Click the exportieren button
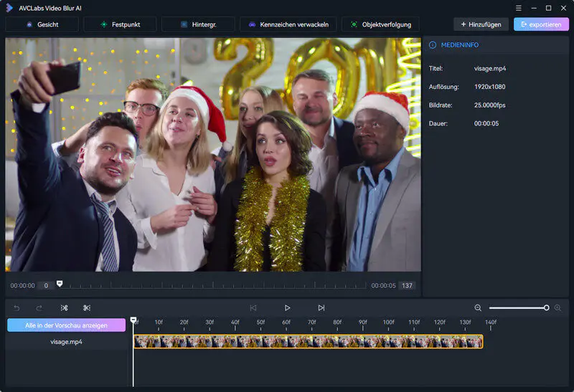This screenshot has width=574, height=392. (x=541, y=24)
